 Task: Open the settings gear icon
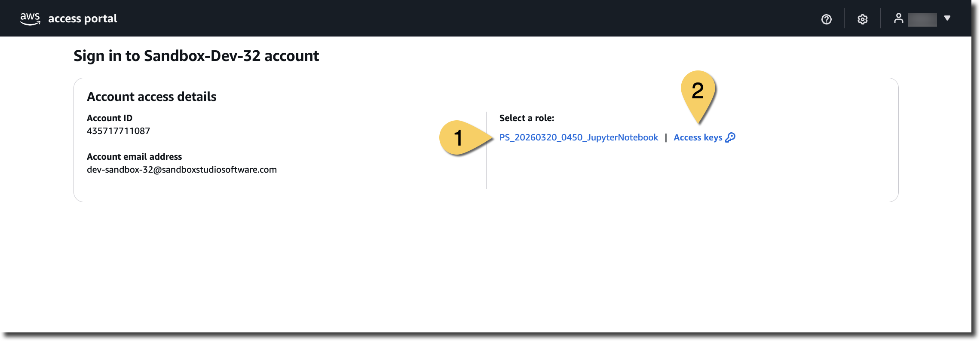pyautogui.click(x=862, y=19)
